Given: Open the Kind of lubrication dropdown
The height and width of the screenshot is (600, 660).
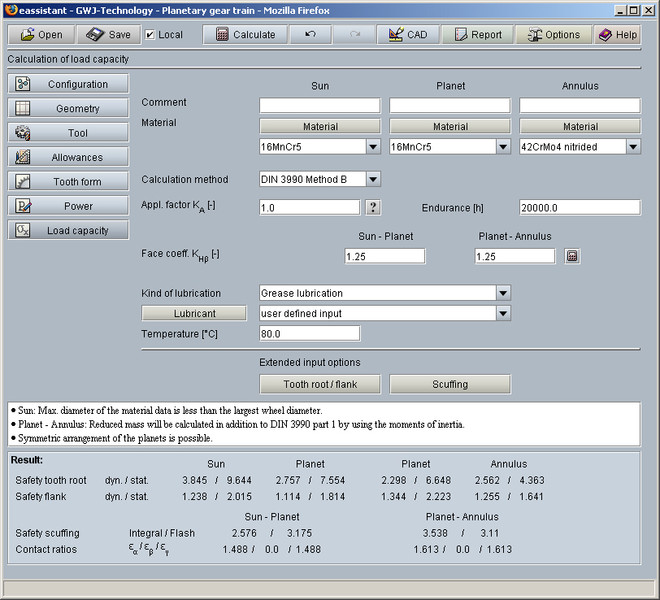Looking at the screenshot, I should [502, 293].
